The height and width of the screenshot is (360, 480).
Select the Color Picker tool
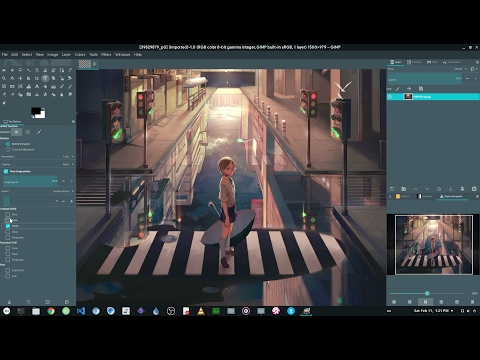tap(70, 70)
